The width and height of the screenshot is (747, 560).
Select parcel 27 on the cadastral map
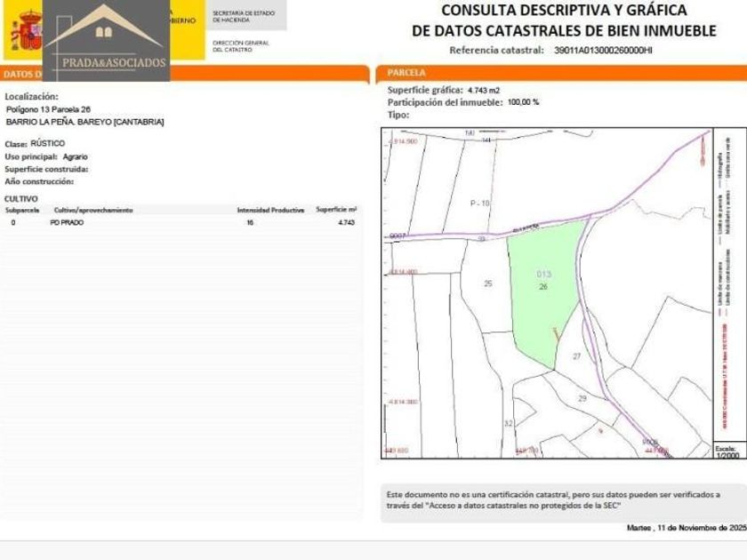(576, 356)
